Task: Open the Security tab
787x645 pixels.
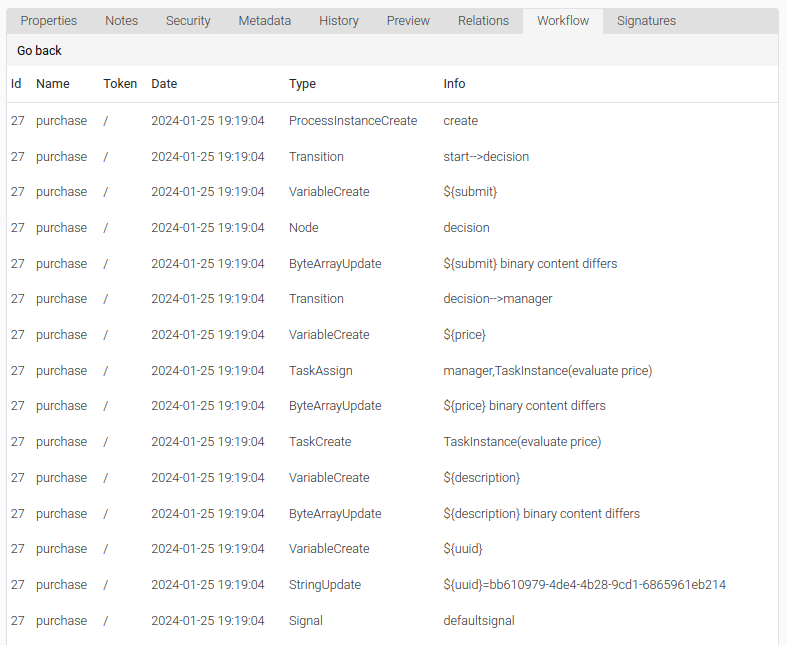Action: tap(188, 21)
